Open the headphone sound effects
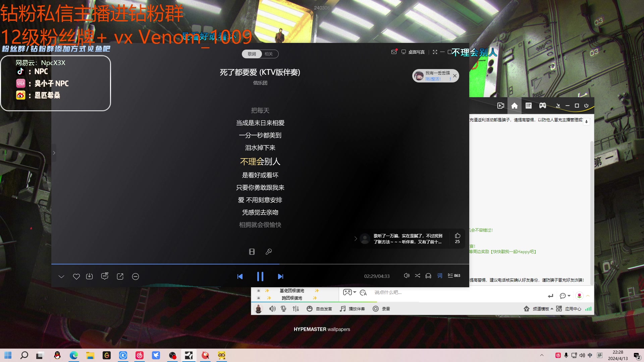The width and height of the screenshot is (644, 362). 428,276
